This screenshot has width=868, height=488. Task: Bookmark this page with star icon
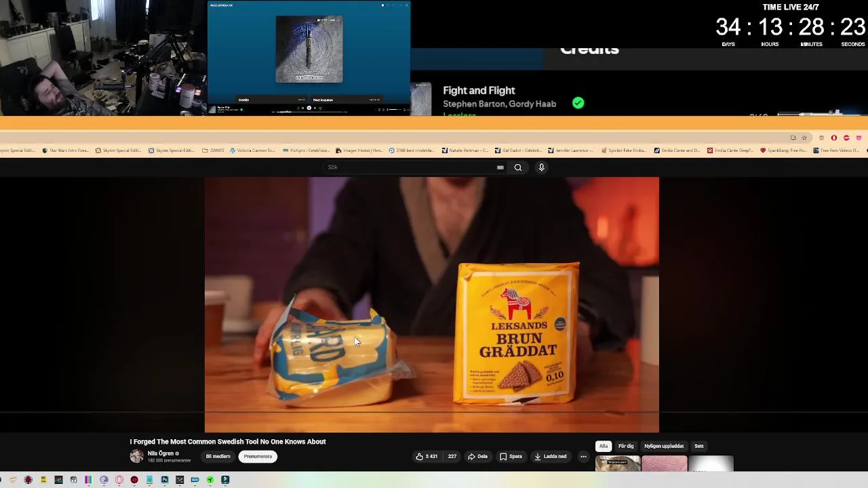804,138
